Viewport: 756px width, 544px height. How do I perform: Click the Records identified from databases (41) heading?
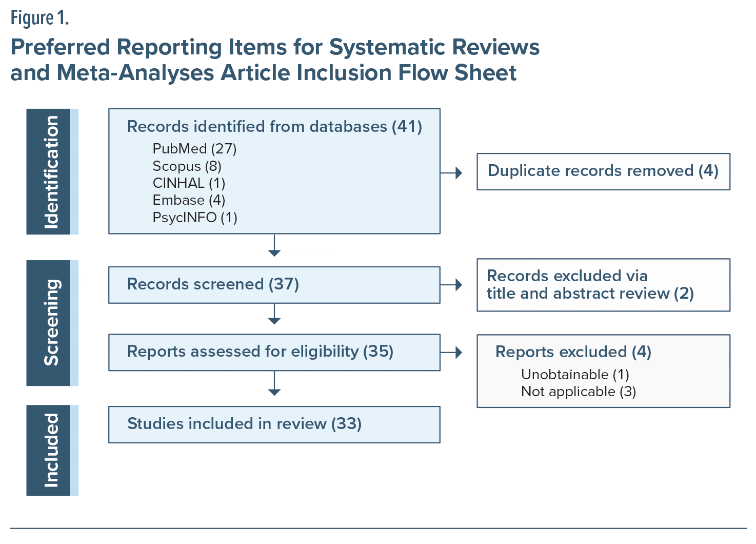pos(274,127)
